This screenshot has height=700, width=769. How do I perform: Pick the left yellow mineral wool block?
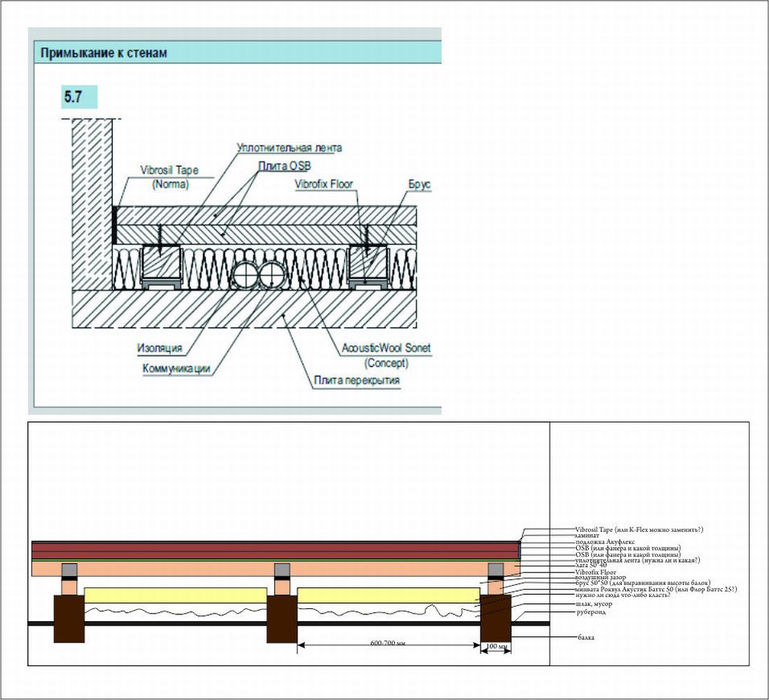click(175, 595)
